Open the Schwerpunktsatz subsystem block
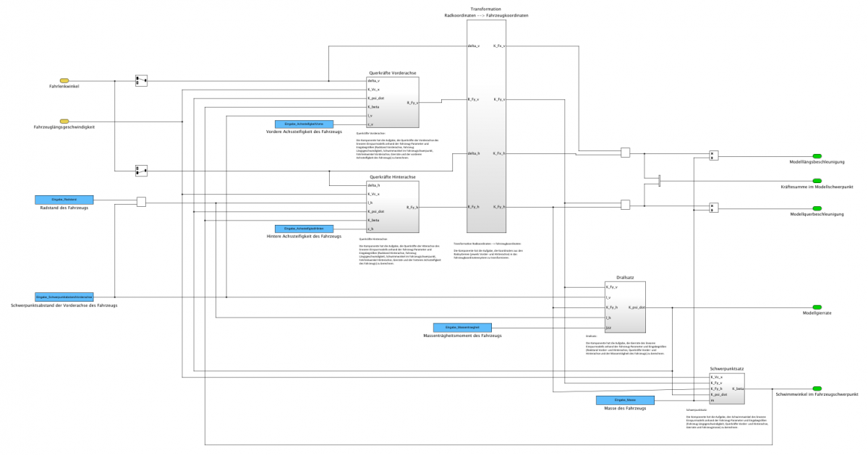 726,388
